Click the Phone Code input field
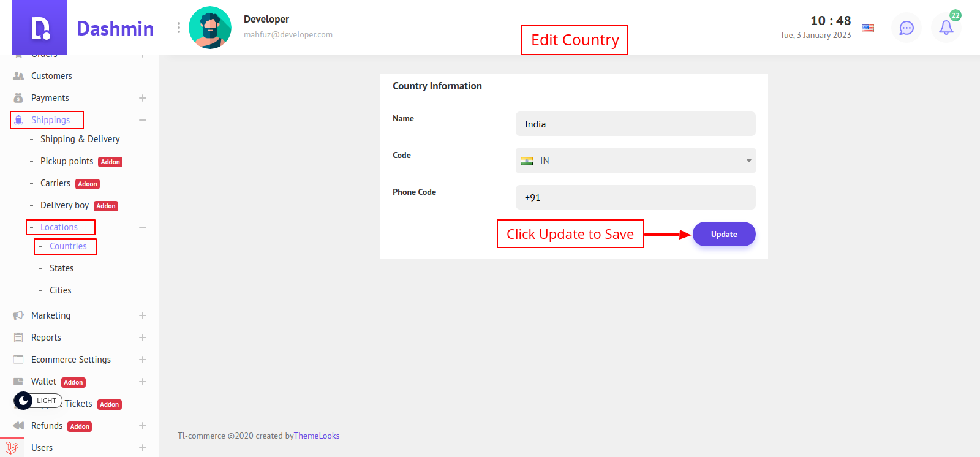Screen dimensions: 980x457 tap(635, 197)
